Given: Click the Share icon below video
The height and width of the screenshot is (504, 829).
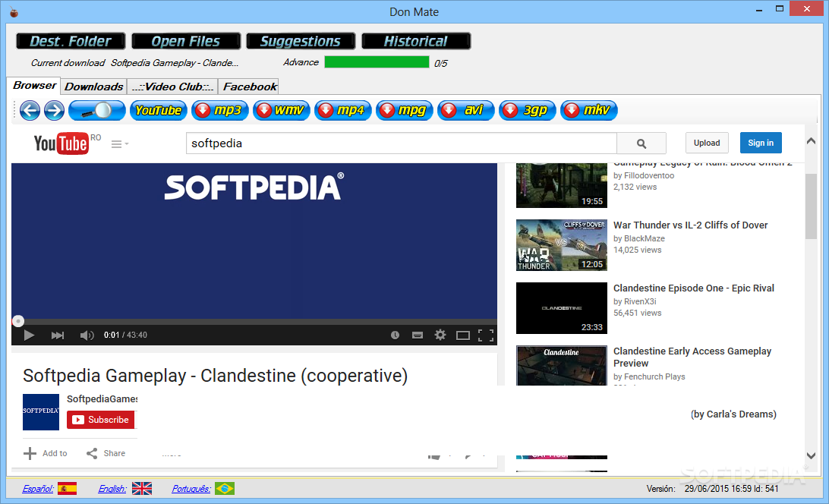Looking at the screenshot, I should (x=92, y=453).
